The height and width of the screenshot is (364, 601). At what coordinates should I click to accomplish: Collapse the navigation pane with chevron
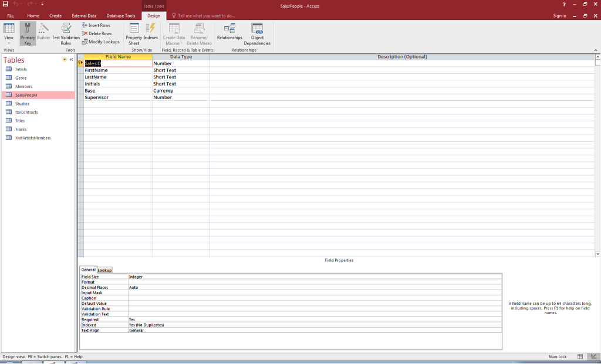coord(72,60)
